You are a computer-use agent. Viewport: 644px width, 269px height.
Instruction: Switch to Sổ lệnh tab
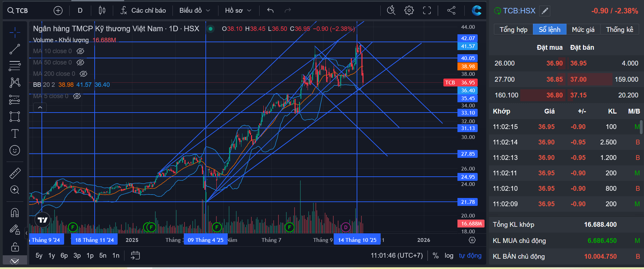[549, 30]
